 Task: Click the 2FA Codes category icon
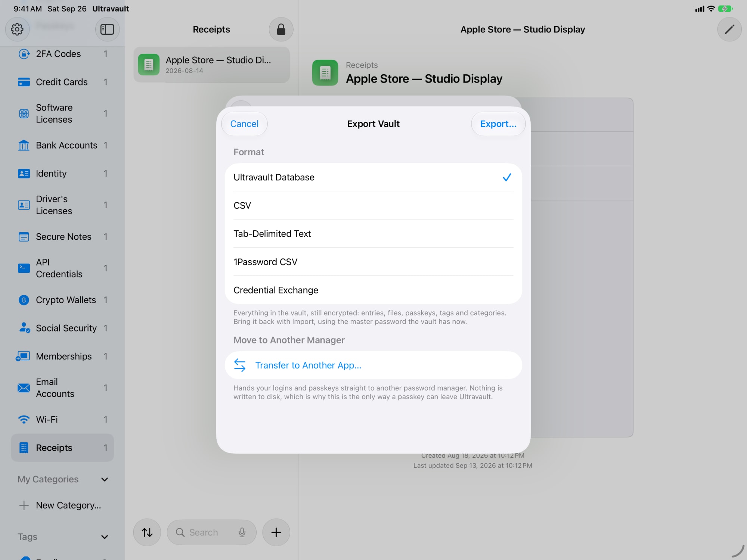pos(24,54)
